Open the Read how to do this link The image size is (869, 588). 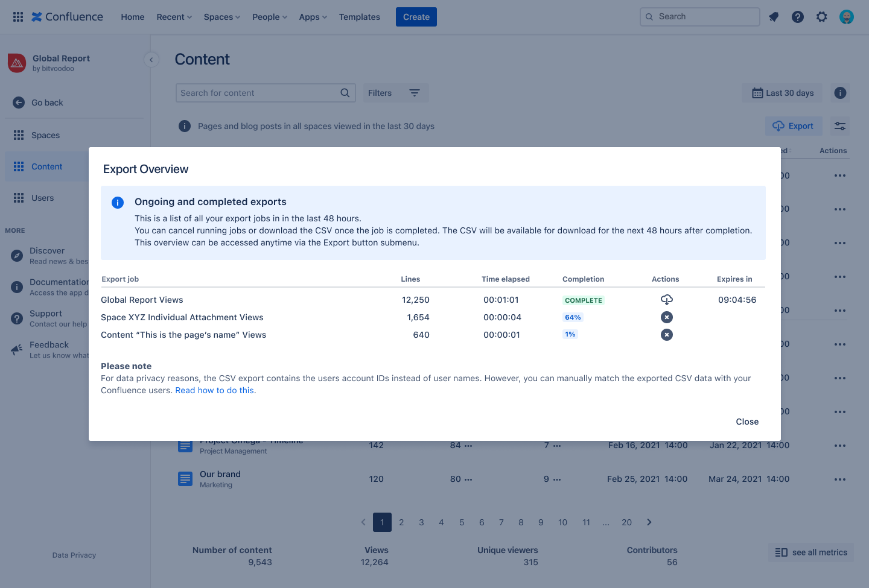(x=214, y=390)
